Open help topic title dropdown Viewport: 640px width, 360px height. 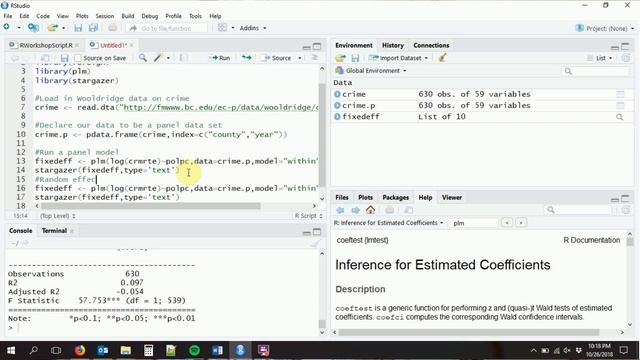(389, 223)
